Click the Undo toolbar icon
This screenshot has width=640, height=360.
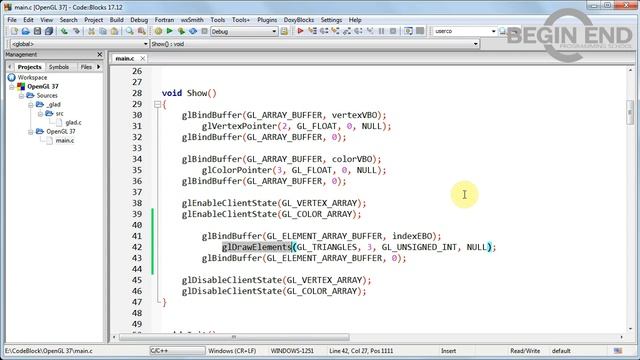pyautogui.click(x=64, y=31)
